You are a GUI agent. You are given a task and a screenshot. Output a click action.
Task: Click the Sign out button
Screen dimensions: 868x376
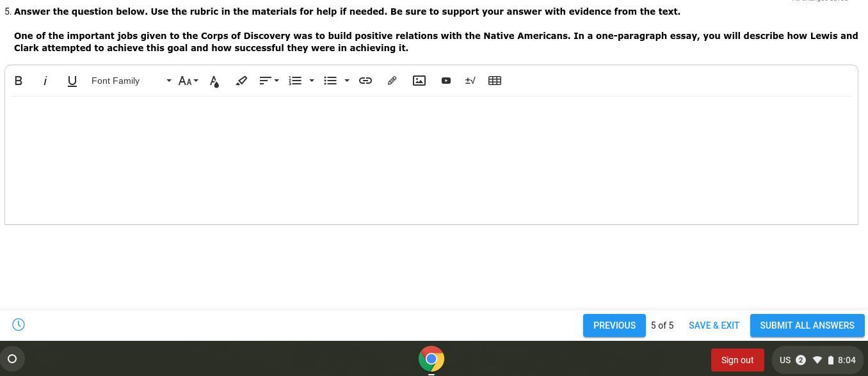click(737, 360)
